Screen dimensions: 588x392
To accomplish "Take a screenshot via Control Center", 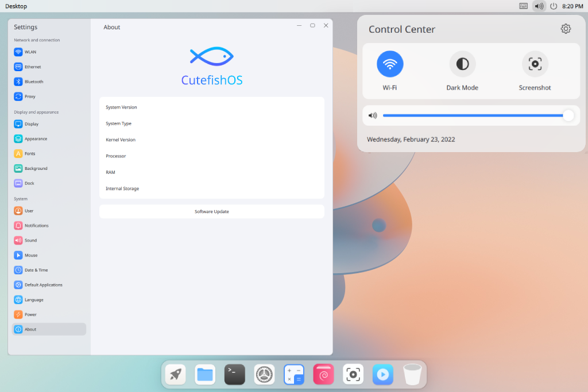I will [535, 64].
